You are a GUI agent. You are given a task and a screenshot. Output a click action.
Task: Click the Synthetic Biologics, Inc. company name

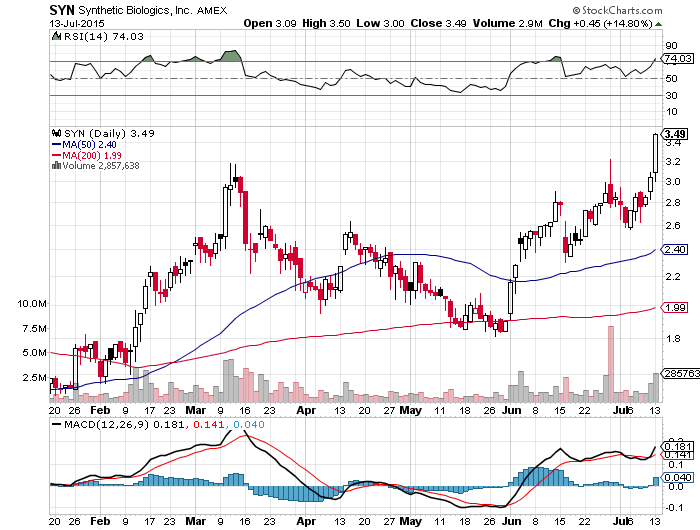pyautogui.click(x=135, y=10)
